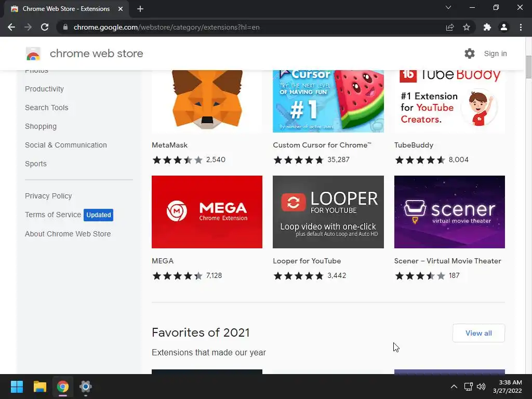Open web store settings gear
The width and height of the screenshot is (532, 399).
tap(470, 54)
